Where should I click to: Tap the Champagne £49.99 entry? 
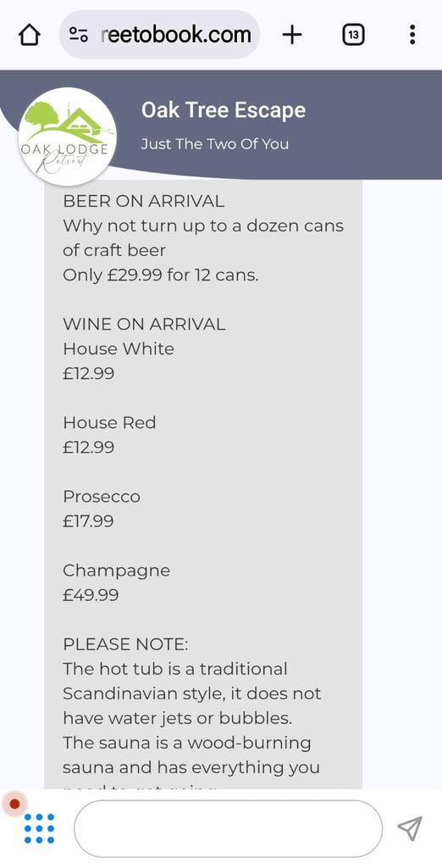point(117,582)
